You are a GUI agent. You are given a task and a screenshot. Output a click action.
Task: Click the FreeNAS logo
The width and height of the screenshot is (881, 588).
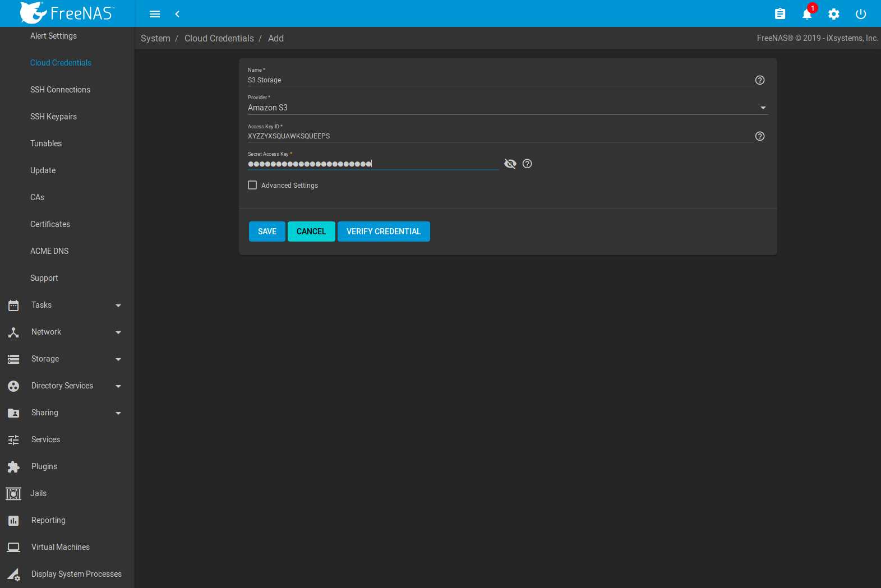(x=67, y=13)
